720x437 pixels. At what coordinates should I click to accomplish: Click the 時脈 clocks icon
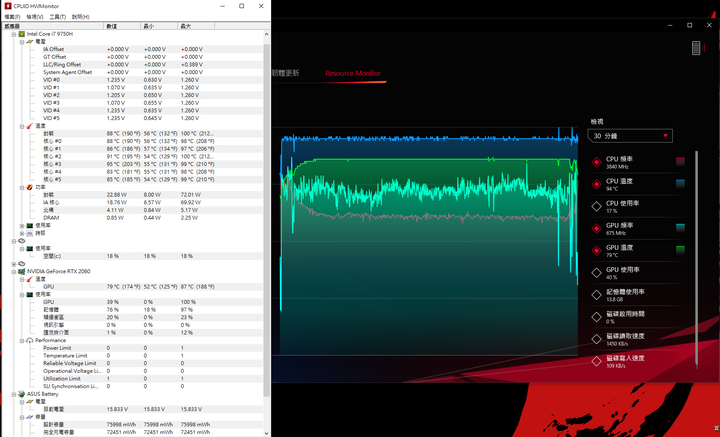[29, 233]
